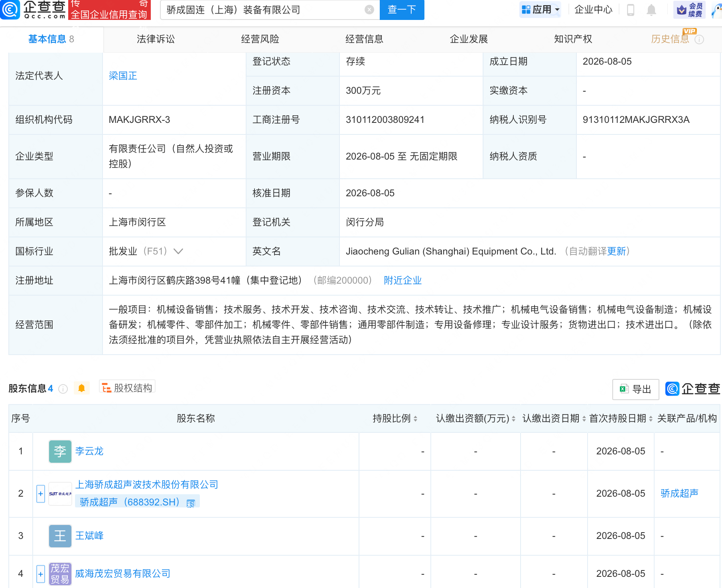Click 李云龙 avatar icon
Viewport: 722px width, 588px height.
(x=60, y=451)
